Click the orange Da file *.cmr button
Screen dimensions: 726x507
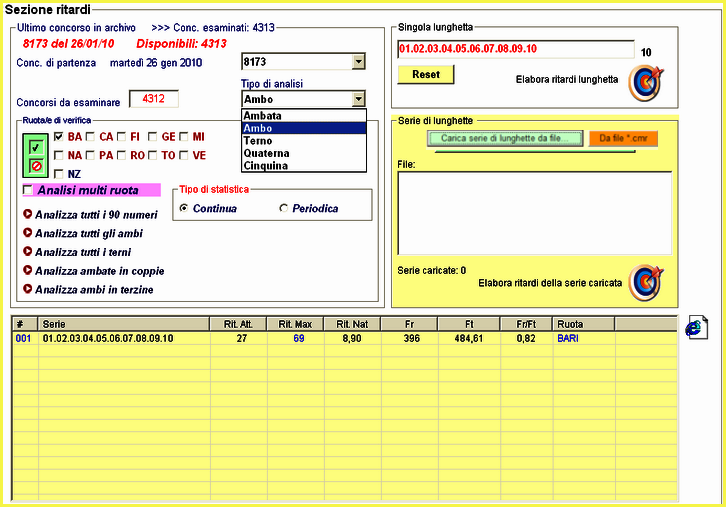(623, 138)
